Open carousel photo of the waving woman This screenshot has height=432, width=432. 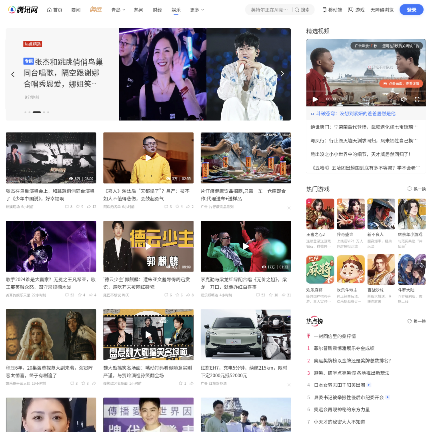pyautogui.click(x=162, y=74)
